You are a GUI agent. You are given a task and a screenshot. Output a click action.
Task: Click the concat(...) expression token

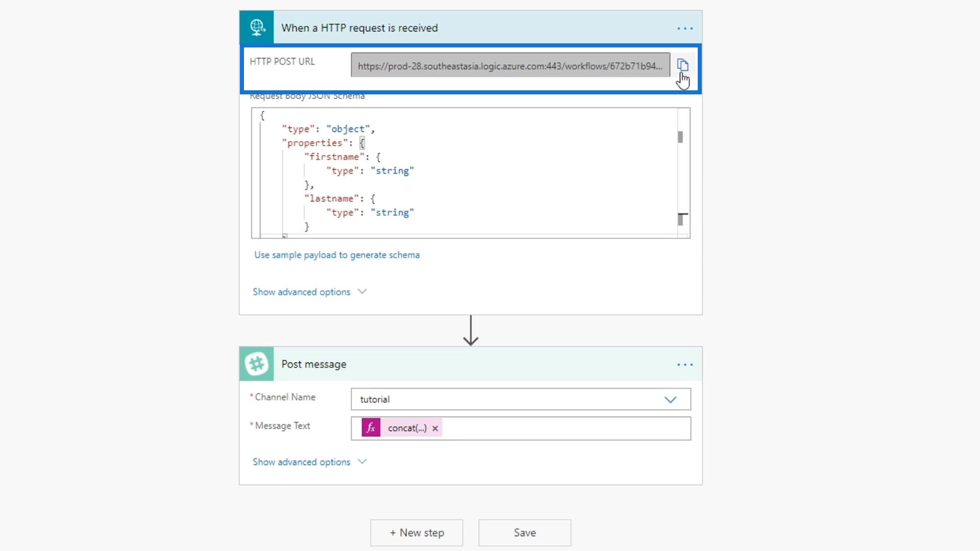tap(407, 429)
